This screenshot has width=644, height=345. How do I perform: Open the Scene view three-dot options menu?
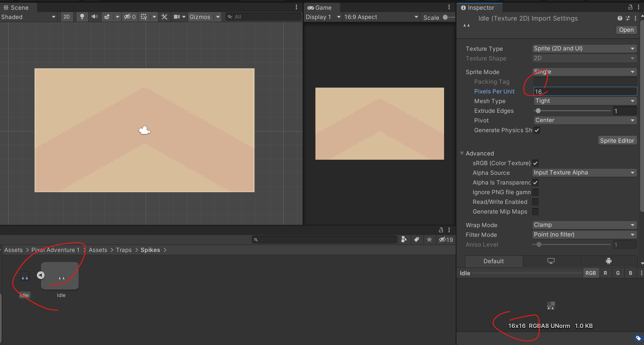pyautogui.click(x=296, y=7)
